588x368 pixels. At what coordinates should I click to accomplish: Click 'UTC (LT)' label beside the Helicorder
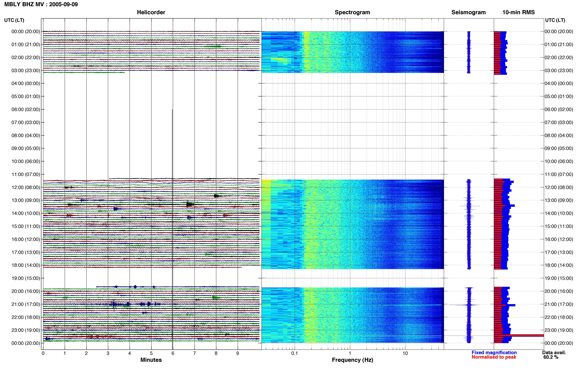coord(14,20)
